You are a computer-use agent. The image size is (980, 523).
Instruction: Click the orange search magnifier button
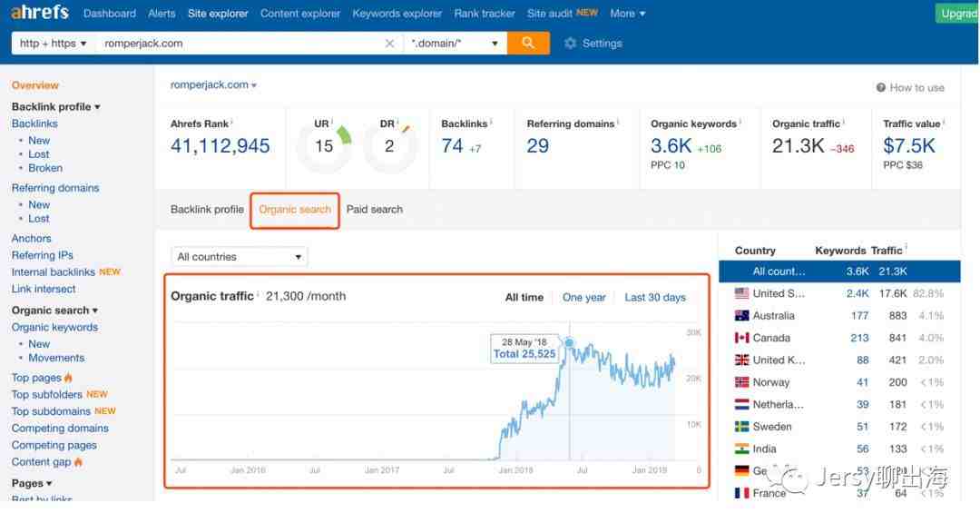tap(528, 44)
